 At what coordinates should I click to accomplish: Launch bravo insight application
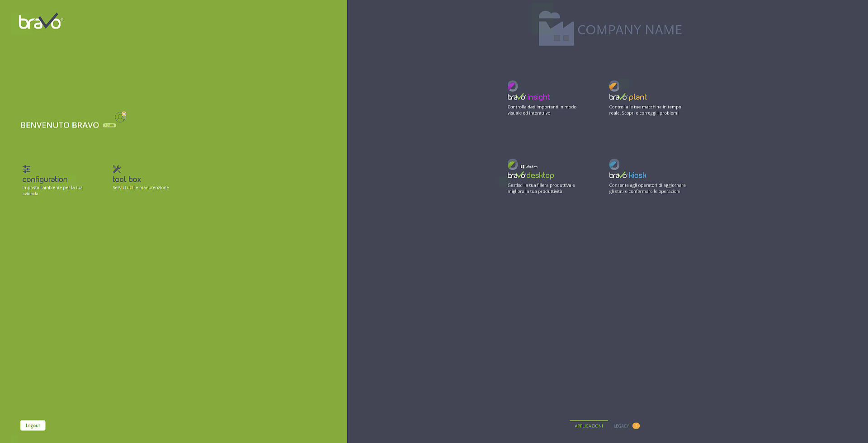[x=528, y=97]
